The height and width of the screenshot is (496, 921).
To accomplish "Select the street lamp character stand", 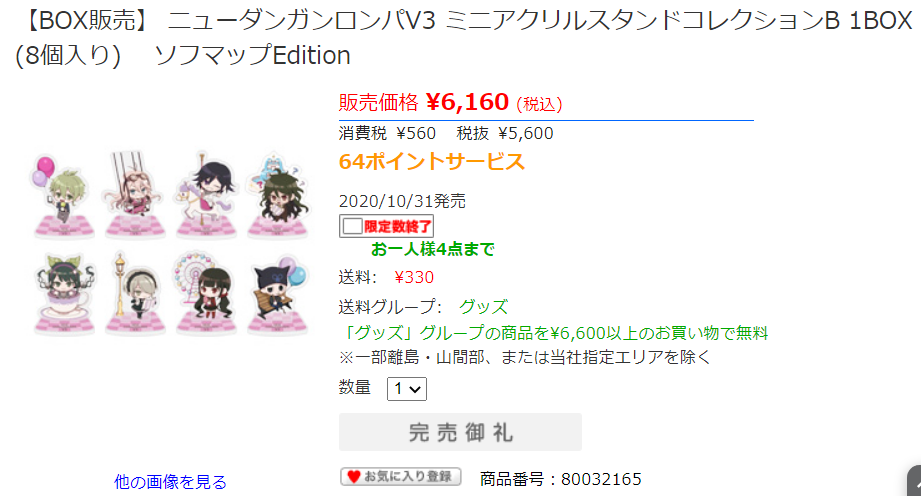I will (x=135, y=293).
